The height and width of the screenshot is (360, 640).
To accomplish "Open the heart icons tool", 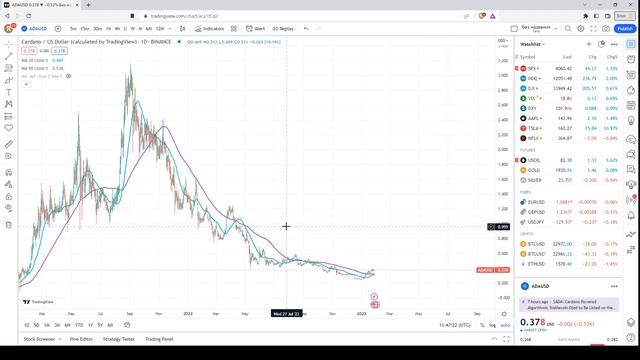I will (x=9, y=128).
